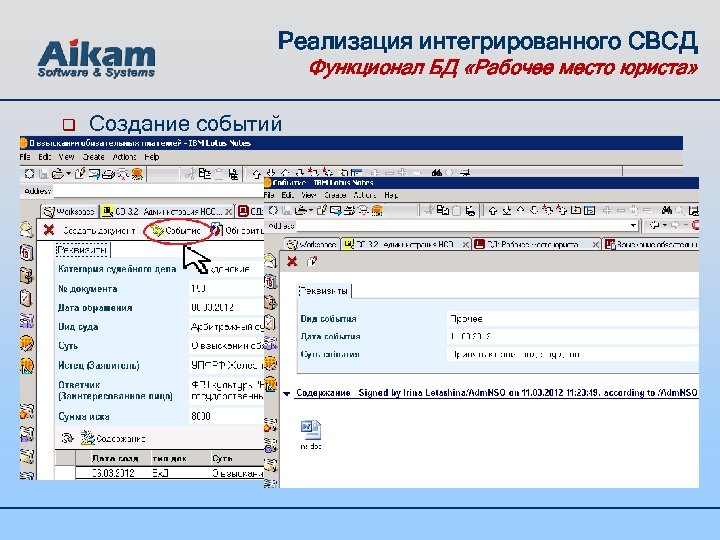Click the Событие action button in back window
Image resolution: width=720 pixels, height=540 pixels.
pyautogui.click(x=177, y=231)
